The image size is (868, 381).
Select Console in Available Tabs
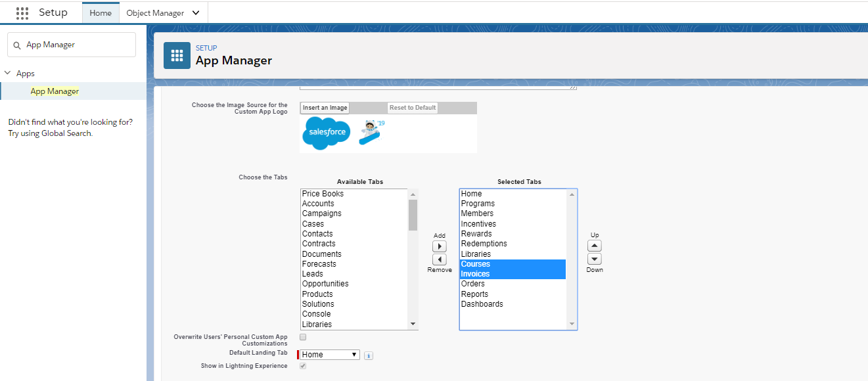point(354,314)
